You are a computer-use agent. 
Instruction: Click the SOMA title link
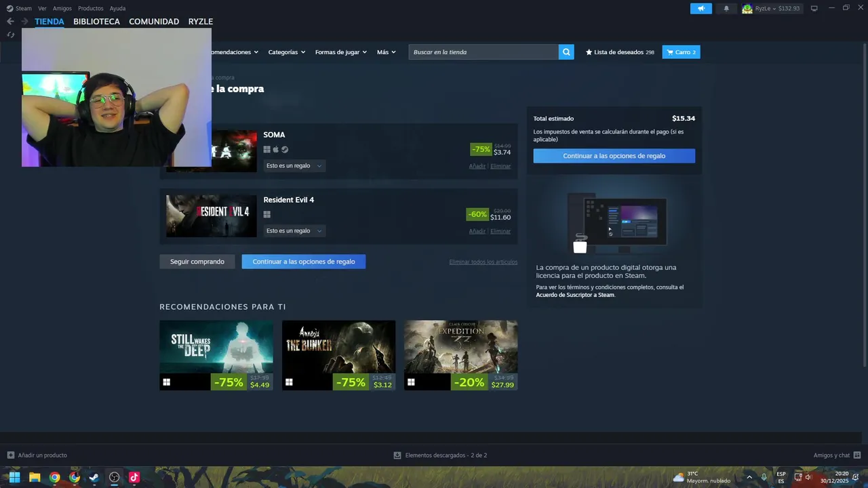[x=274, y=135]
